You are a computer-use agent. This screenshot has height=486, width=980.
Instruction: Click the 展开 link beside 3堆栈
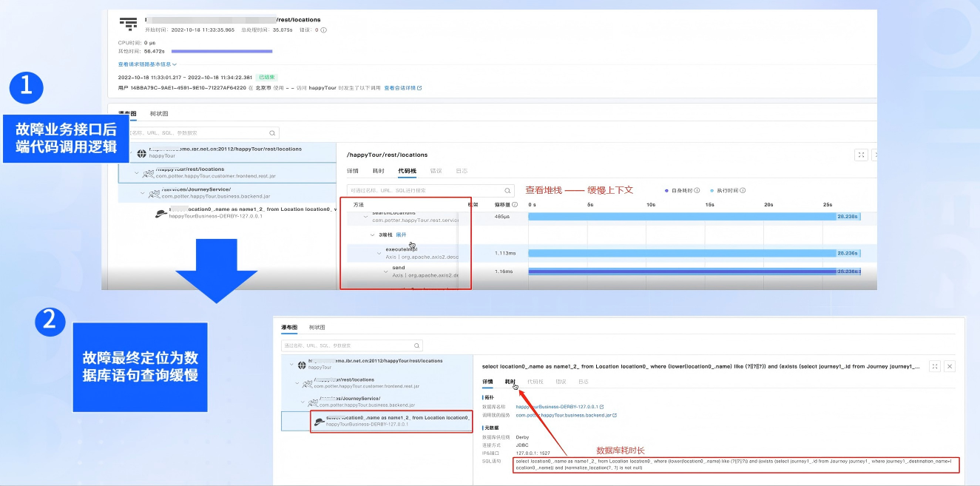[401, 234]
